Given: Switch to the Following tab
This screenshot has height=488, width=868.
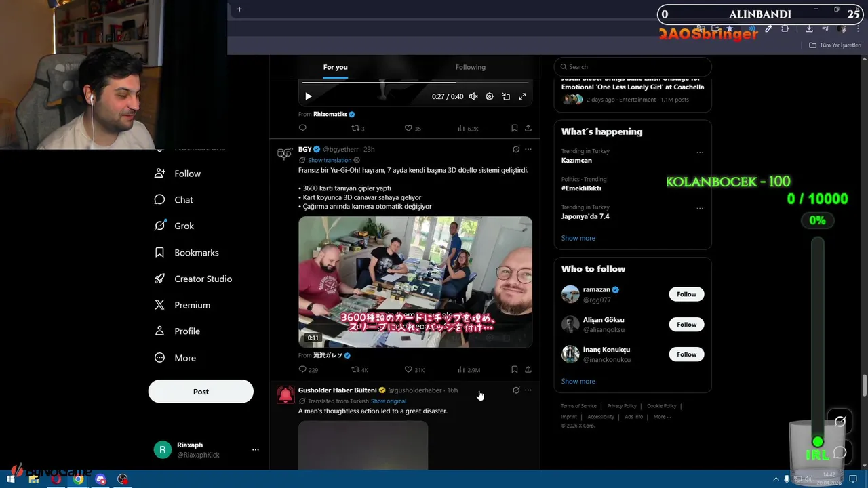Looking at the screenshot, I should pos(471,67).
